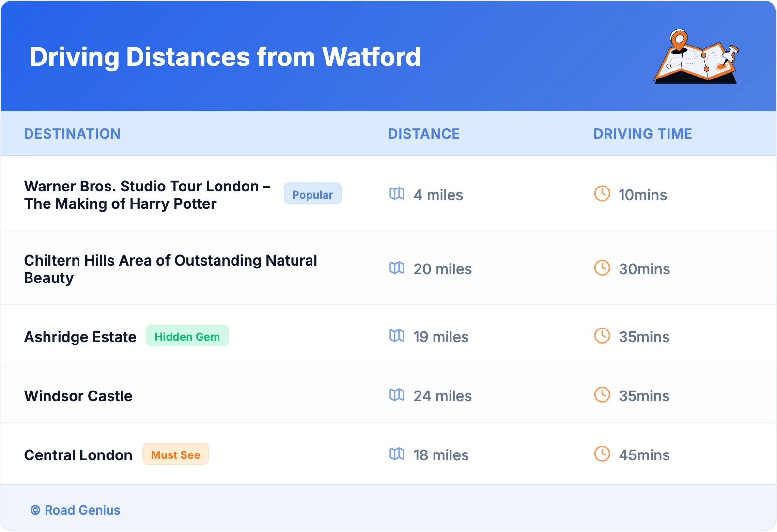This screenshot has height=532, width=777.
Task: Click map icon beside 4 miles
Action: pos(397,194)
